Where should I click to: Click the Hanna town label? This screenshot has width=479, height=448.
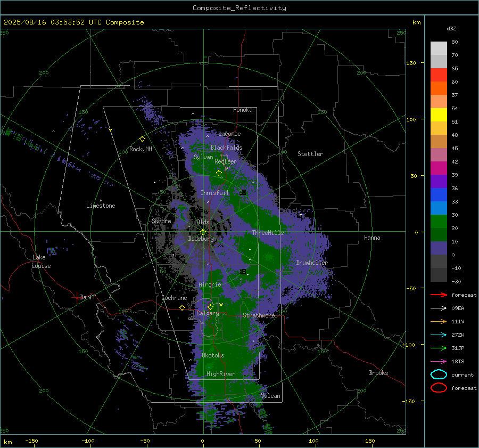(x=372, y=238)
